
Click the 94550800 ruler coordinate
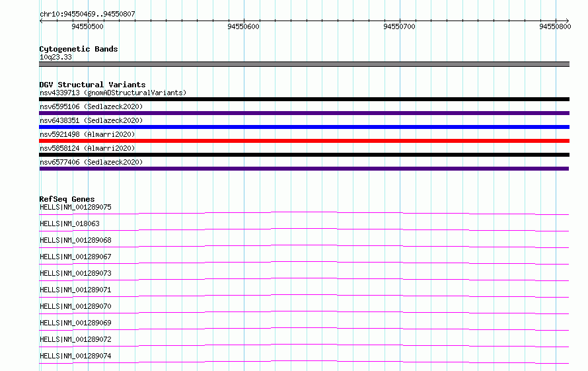click(x=555, y=26)
